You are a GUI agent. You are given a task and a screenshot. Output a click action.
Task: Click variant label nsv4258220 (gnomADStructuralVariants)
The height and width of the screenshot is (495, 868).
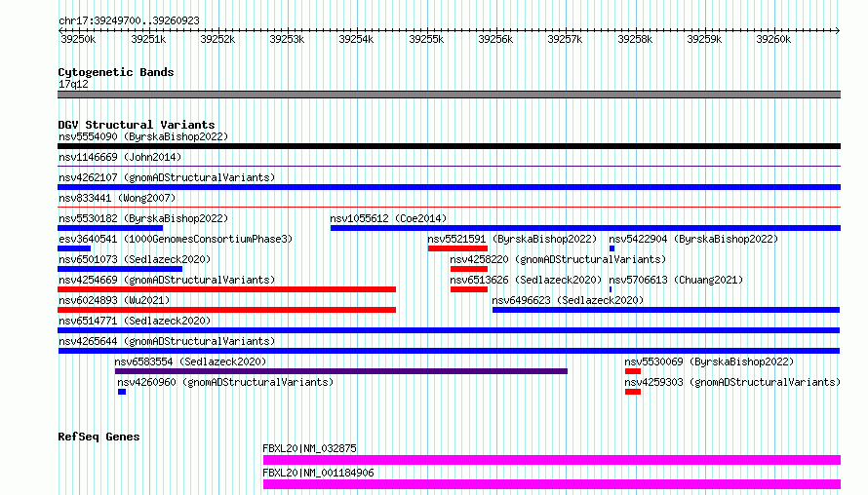click(558, 259)
